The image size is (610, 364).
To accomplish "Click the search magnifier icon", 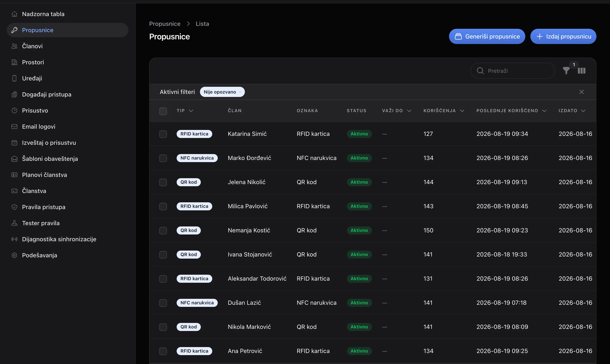I will point(480,71).
